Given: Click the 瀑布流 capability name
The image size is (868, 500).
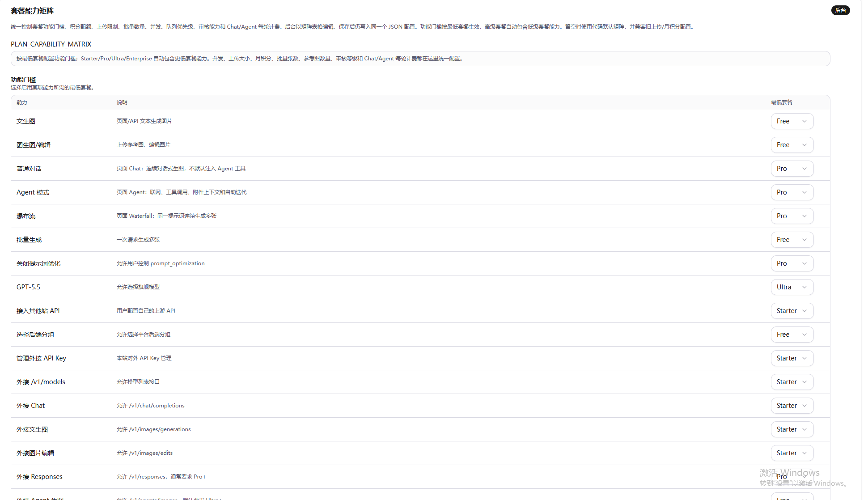Looking at the screenshot, I should click(x=26, y=216).
